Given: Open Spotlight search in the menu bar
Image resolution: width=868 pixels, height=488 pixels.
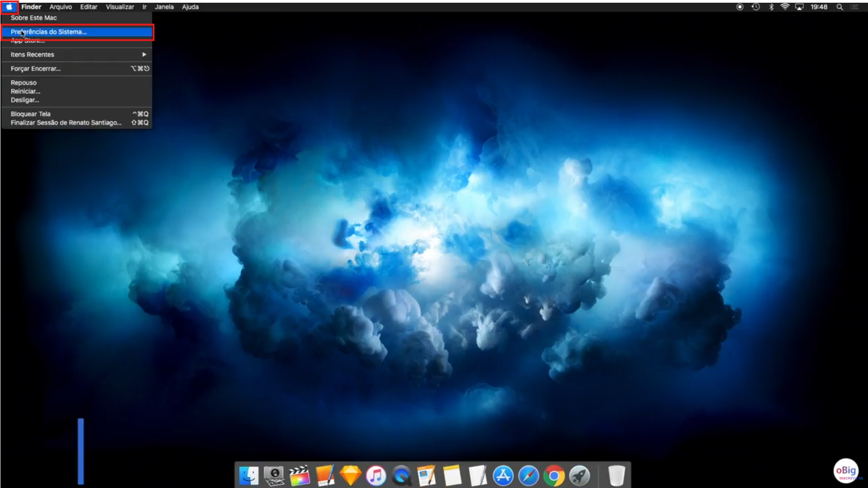Looking at the screenshot, I should point(839,6).
